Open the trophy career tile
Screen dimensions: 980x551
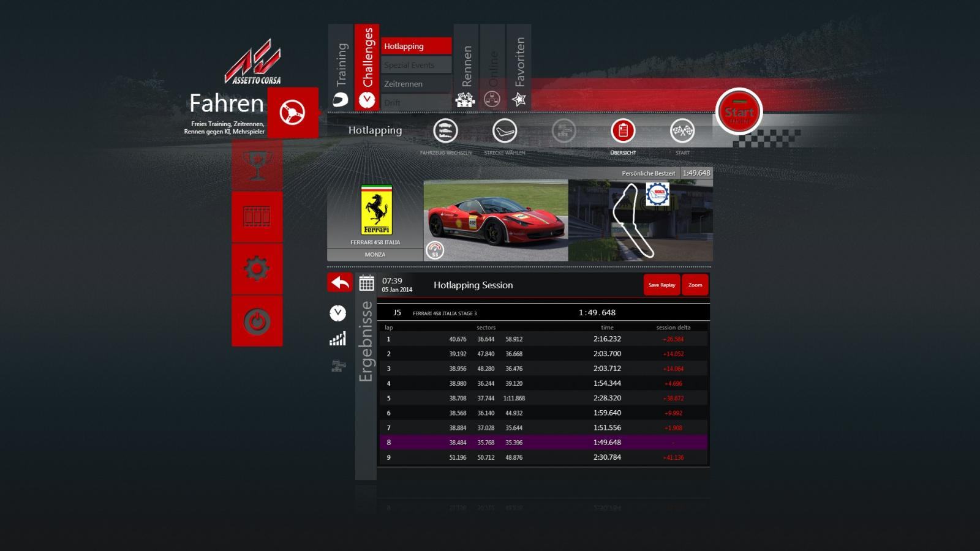[257, 165]
